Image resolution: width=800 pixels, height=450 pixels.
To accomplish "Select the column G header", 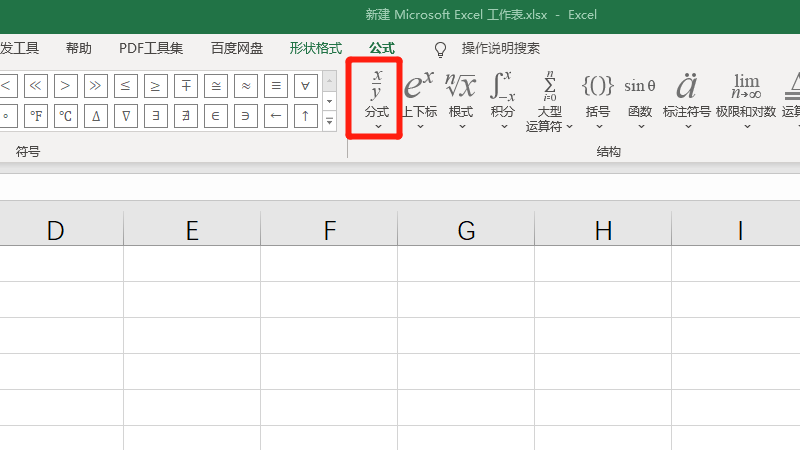I will pyautogui.click(x=466, y=231).
